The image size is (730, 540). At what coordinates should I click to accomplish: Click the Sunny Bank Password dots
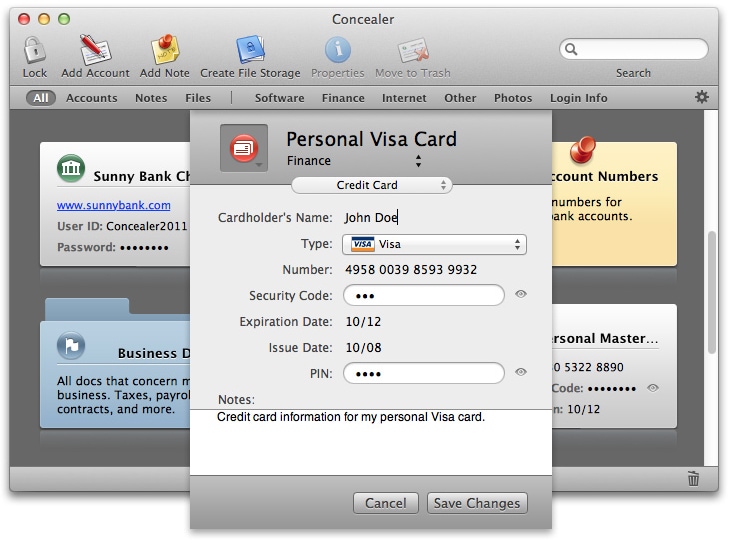tap(144, 248)
